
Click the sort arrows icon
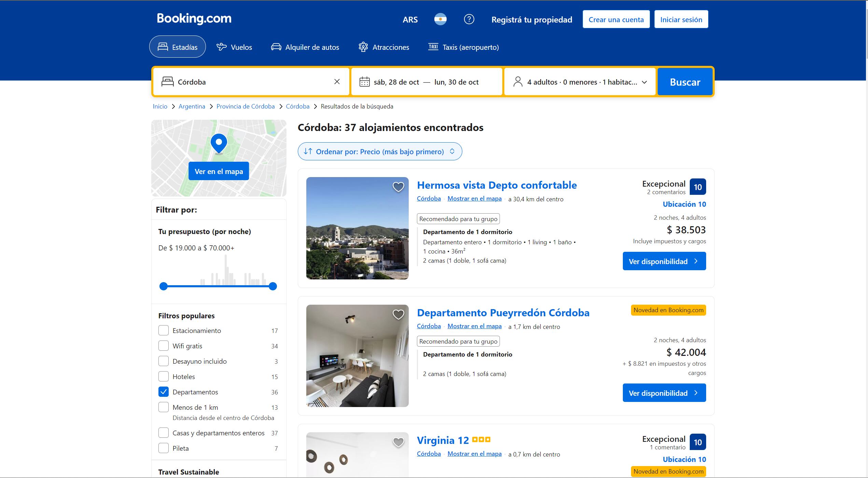[308, 151]
